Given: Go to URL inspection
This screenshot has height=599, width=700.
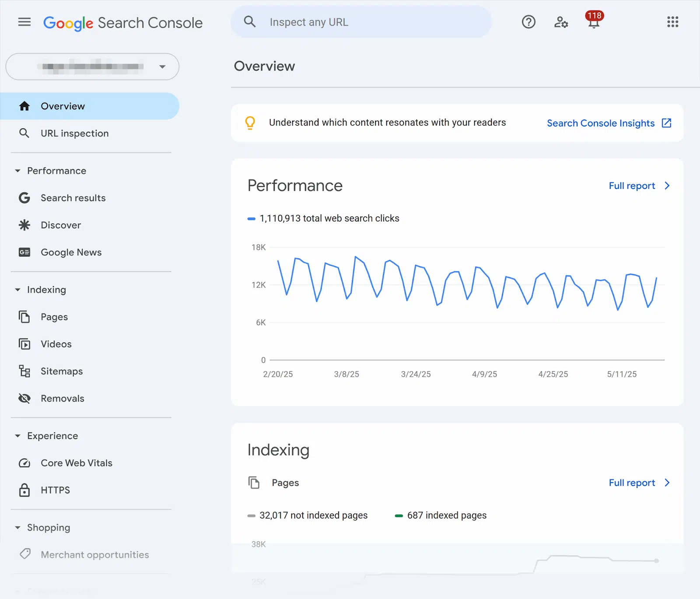Looking at the screenshot, I should [x=90, y=133].
